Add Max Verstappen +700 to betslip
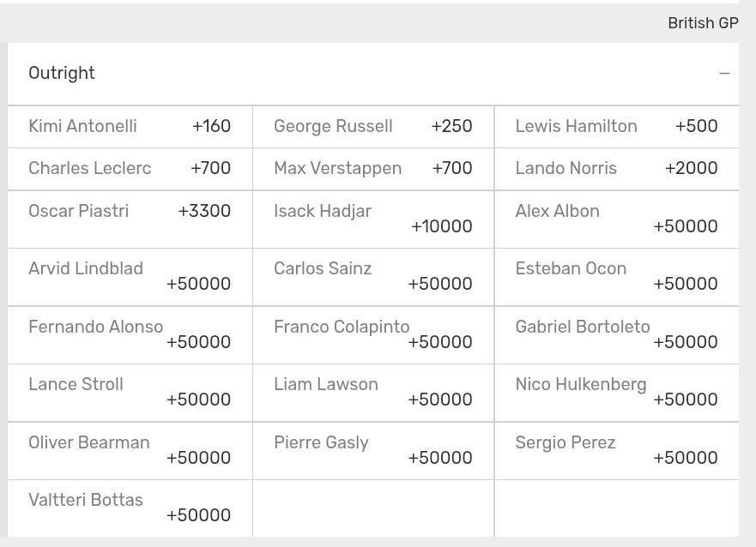The width and height of the screenshot is (756, 547). click(373, 169)
